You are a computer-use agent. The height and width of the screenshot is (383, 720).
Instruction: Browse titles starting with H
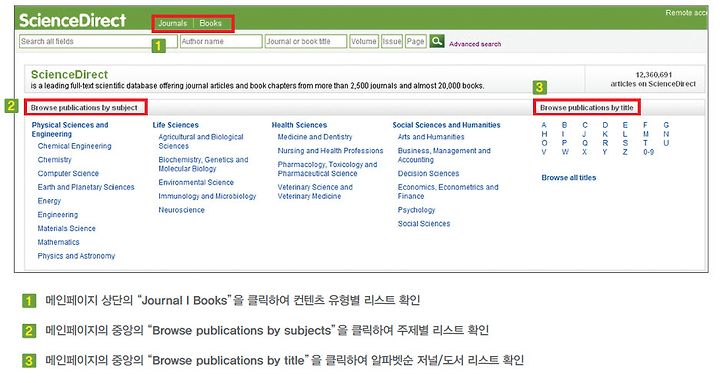(544, 134)
